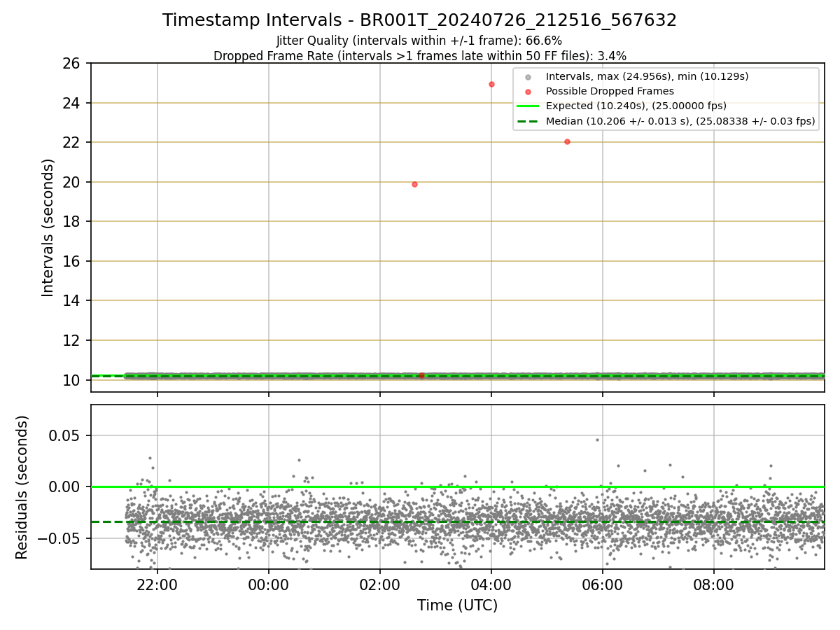The width and height of the screenshot is (840, 630).
Task: Click the highest residual point just before 06:00
Action: [x=597, y=440]
